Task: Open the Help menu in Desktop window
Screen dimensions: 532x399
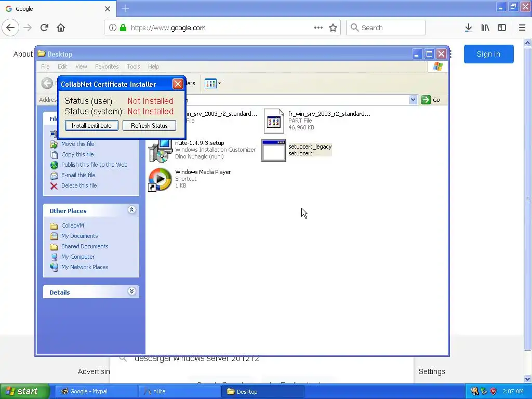Action: tap(153, 66)
